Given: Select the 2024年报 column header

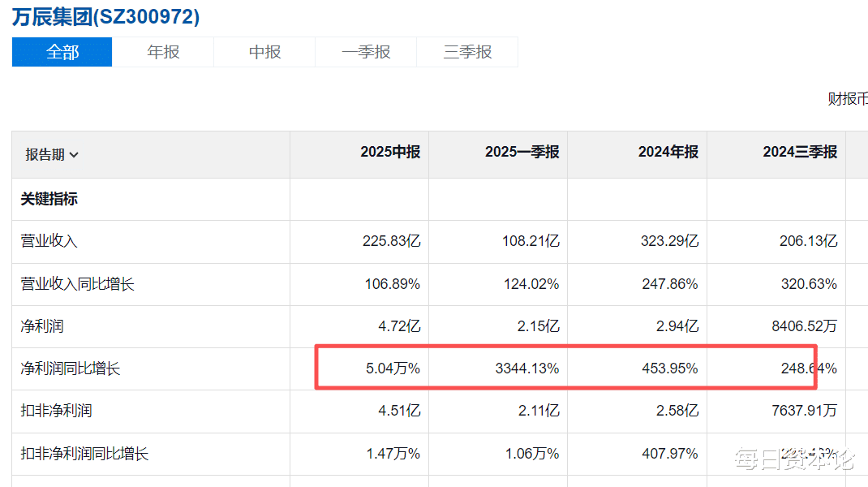Looking at the screenshot, I should coord(668,152).
